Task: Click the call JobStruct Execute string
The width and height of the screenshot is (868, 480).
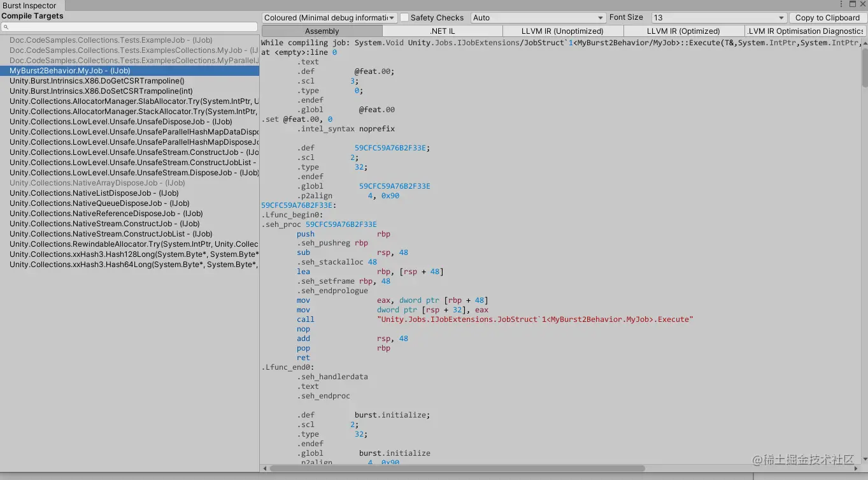Action: click(x=535, y=319)
